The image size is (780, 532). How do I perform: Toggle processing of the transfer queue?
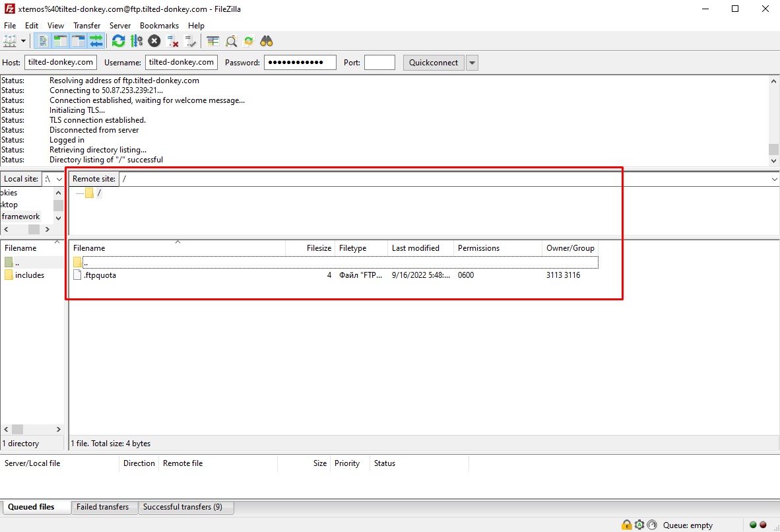(x=137, y=41)
